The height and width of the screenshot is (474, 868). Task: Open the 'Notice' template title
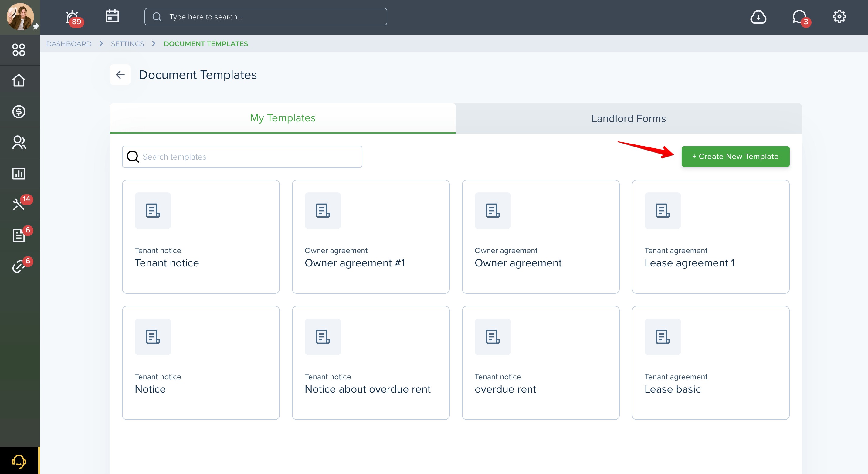pos(150,389)
